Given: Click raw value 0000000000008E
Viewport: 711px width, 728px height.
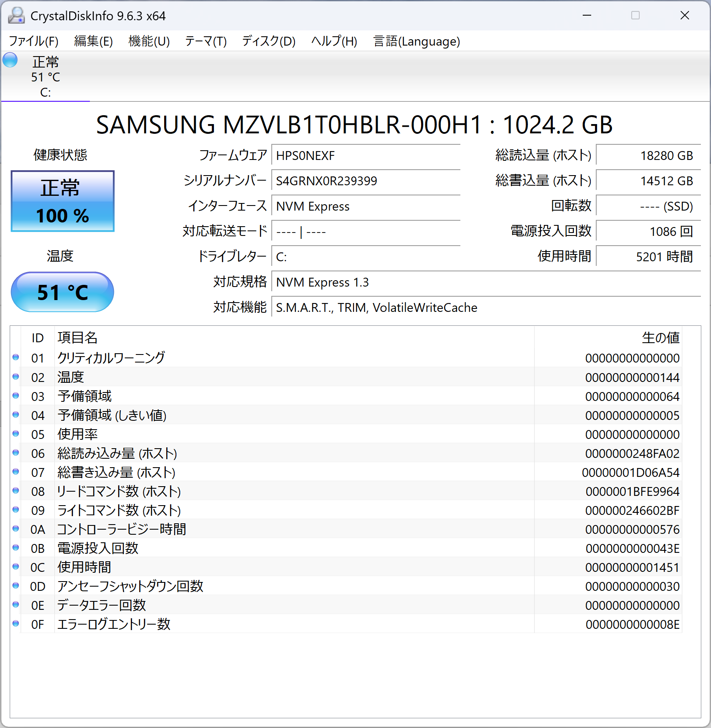Looking at the screenshot, I should [633, 624].
